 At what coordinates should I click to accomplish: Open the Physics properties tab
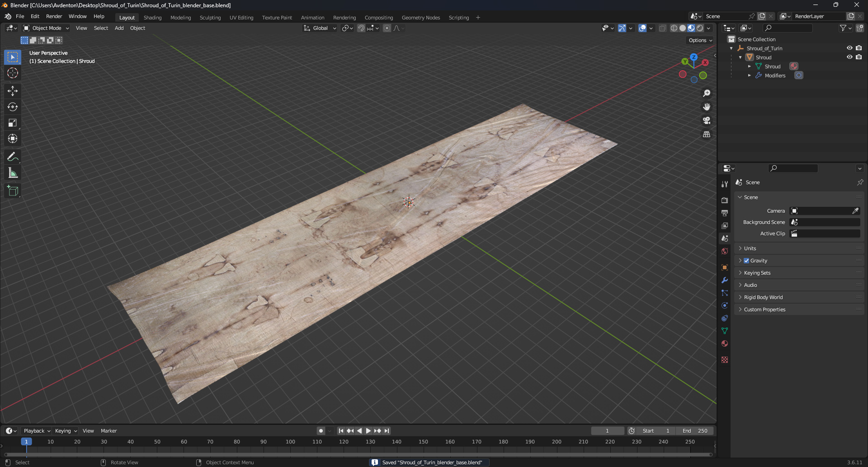pyautogui.click(x=725, y=305)
